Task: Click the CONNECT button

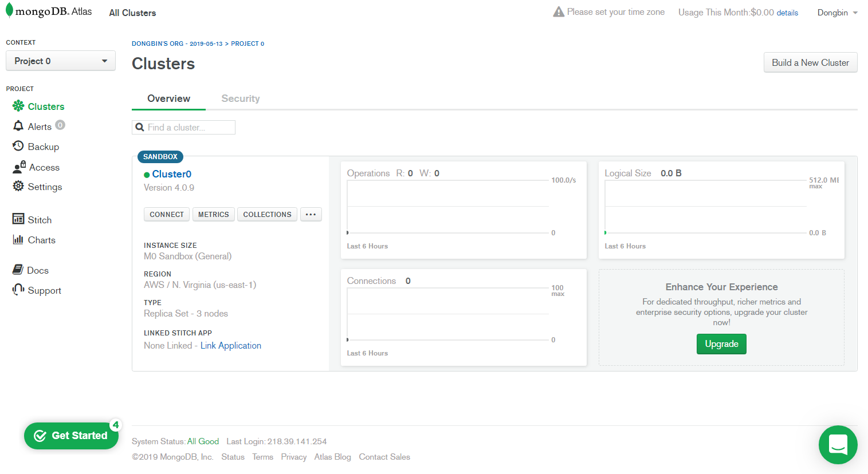Action: click(x=167, y=214)
